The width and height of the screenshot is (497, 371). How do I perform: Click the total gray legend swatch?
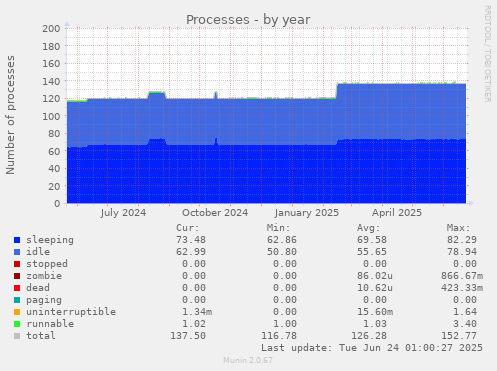pos(17,336)
